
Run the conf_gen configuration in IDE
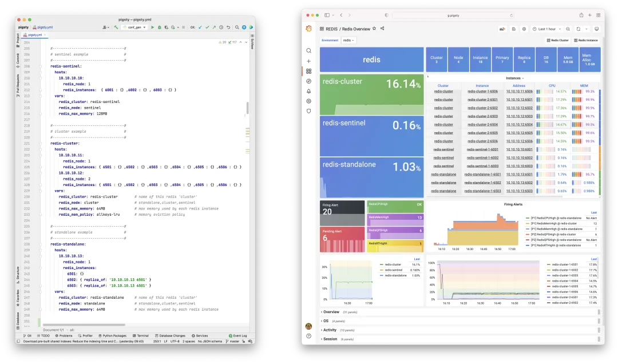(153, 27)
